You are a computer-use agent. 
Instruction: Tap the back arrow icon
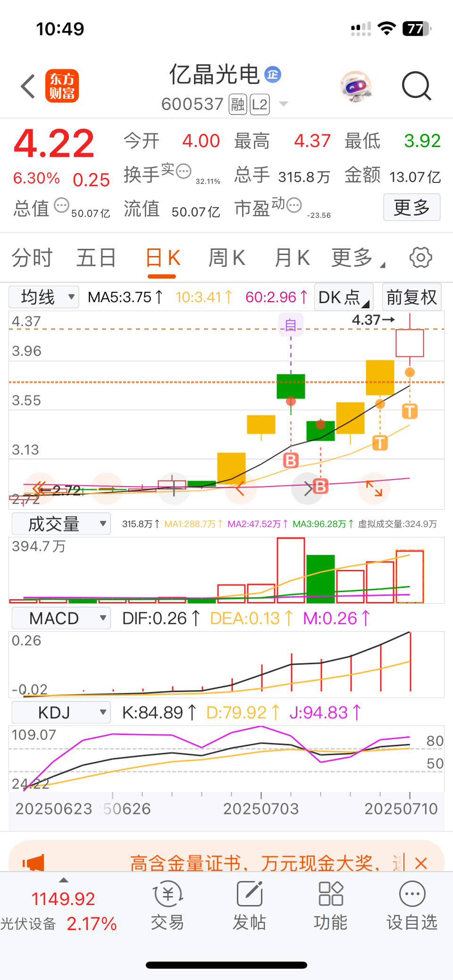28,86
